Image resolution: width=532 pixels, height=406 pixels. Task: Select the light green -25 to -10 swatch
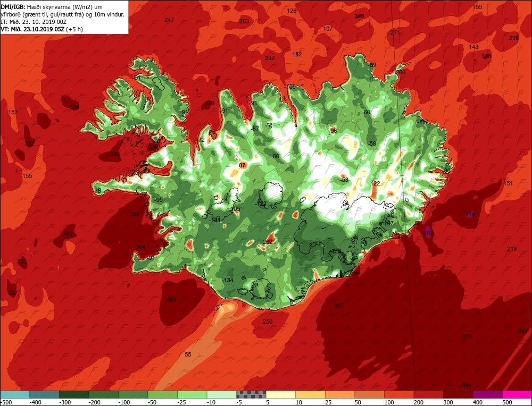pyautogui.click(x=192, y=394)
